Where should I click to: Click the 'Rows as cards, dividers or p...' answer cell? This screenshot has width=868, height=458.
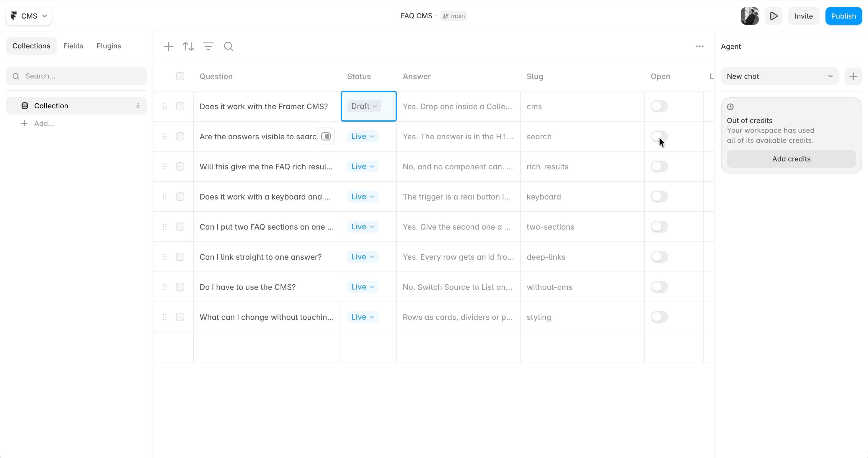(458, 317)
